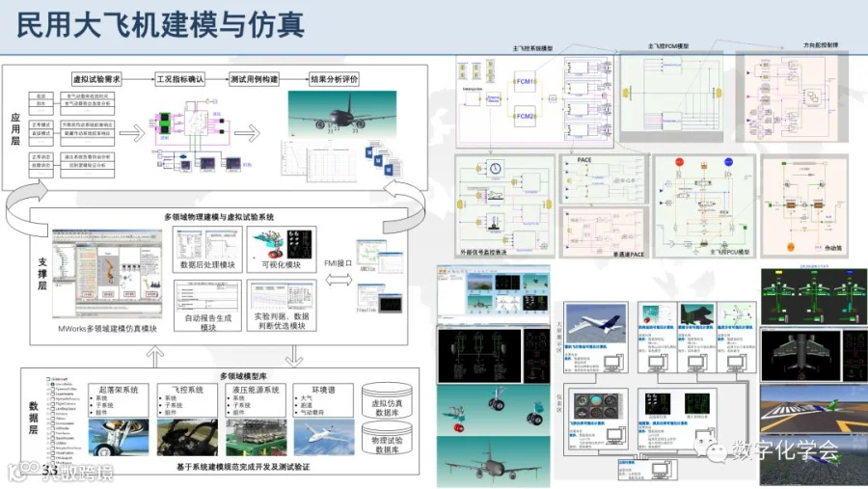This screenshot has height=489, width=868.
Task: Open the result curve chart in the application layer
Action: coord(320,159)
